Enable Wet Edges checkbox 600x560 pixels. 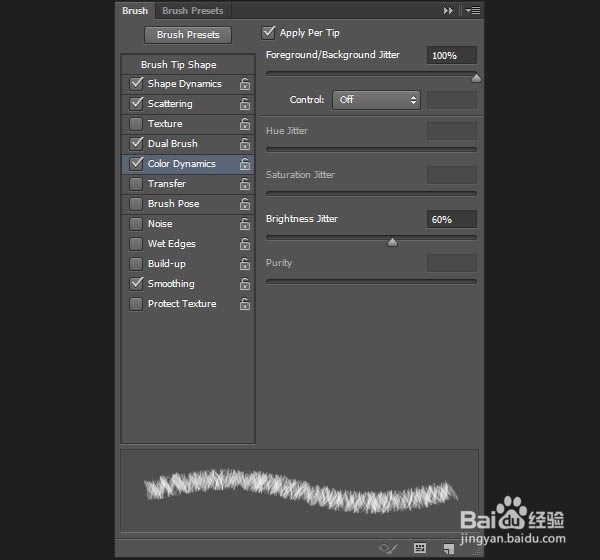(136, 244)
